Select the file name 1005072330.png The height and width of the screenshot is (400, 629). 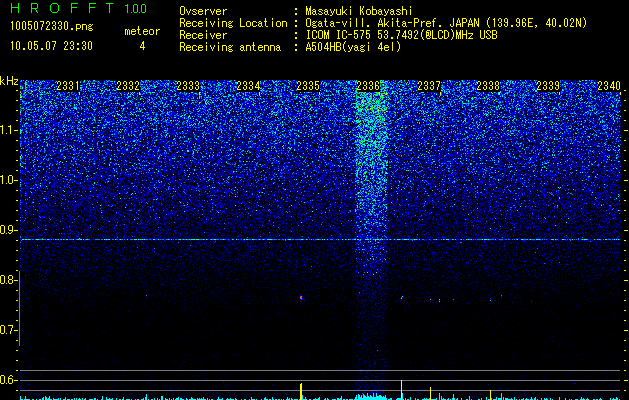tap(51, 26)
